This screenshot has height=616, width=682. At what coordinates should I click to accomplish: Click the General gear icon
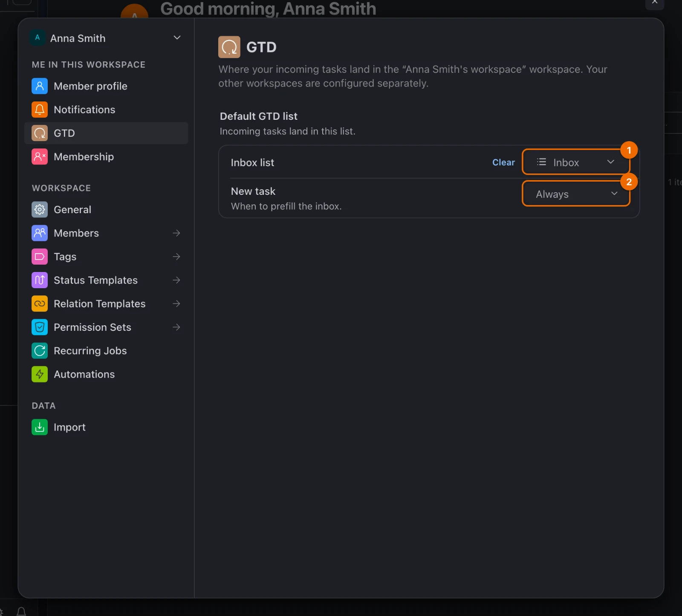(40, 209)
